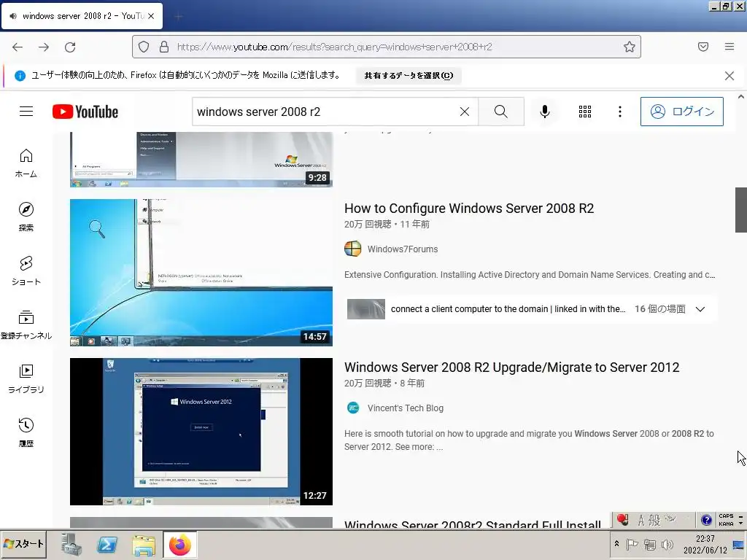The height and width of the screenshot is (560, 747).
Task: Open IME language bar help icon
Action: pyautogui.click(x=706, y=519)
